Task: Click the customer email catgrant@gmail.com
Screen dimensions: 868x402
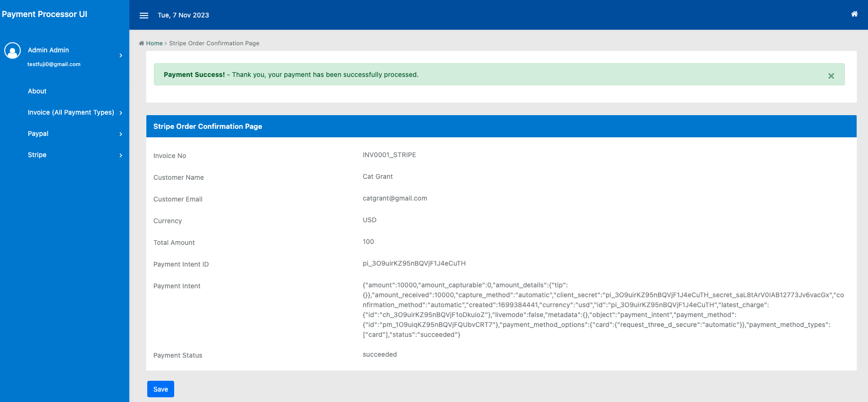Action: [395, 198]
